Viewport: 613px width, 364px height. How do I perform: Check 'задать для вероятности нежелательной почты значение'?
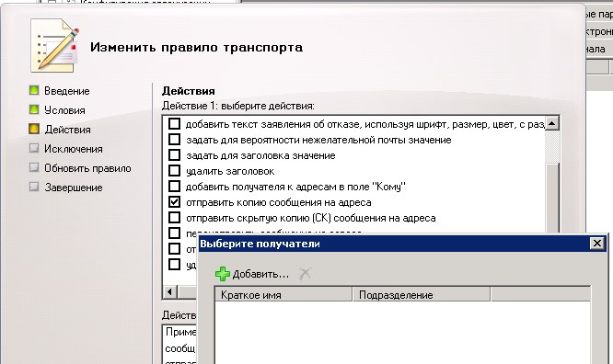point(174,140)
